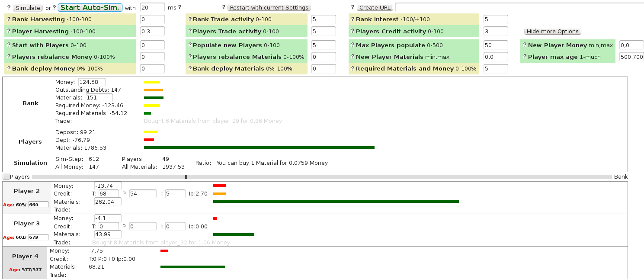Click the help icon for New Player Money
Viewport: 644px width, 279px height.
[x=524, y=45]
